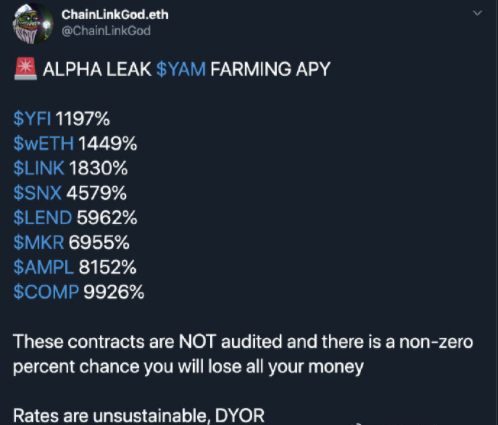
Task: Open the $LINK cashtag
Action: (x=39, y=168)
